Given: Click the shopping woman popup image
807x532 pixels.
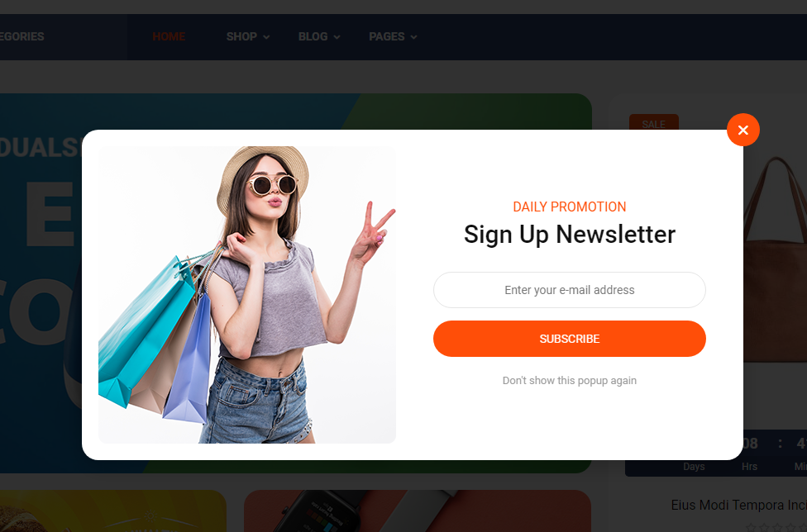Looking at the screenshot, I should click(x=247, y=295).
